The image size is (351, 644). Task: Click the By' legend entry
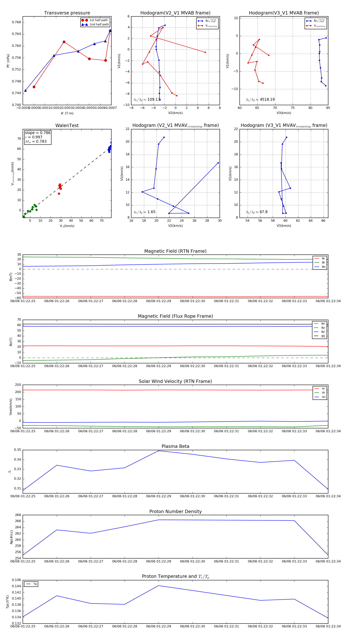(320, 328)
